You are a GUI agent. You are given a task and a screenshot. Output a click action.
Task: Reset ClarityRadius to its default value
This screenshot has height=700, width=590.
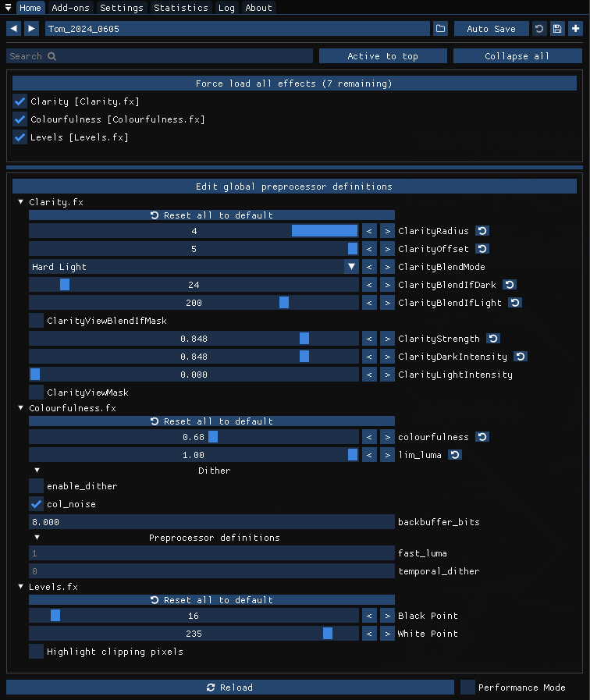pyautogui.click(x=482, y=231)
